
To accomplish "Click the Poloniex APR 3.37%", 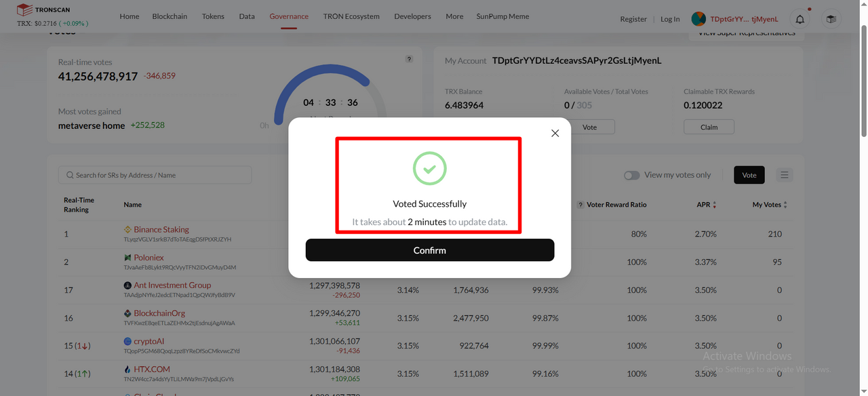I will coord(705,262).
